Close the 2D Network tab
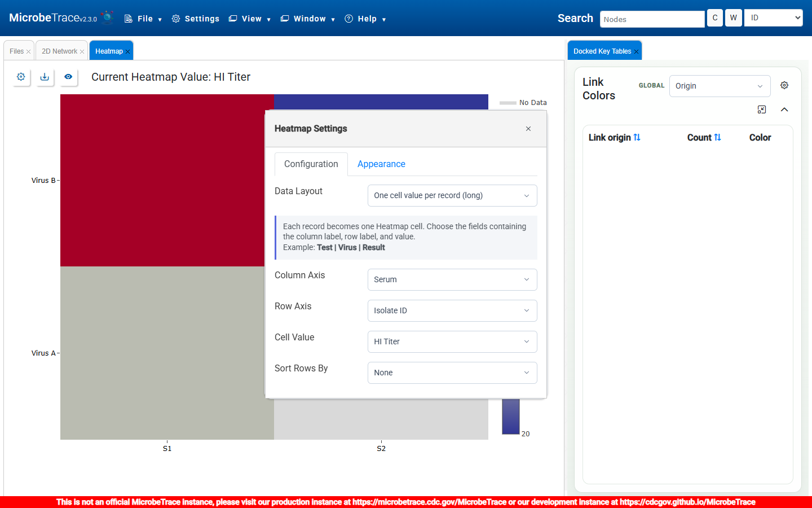This screenshot has height=508, width=812. tap(82, 51)
